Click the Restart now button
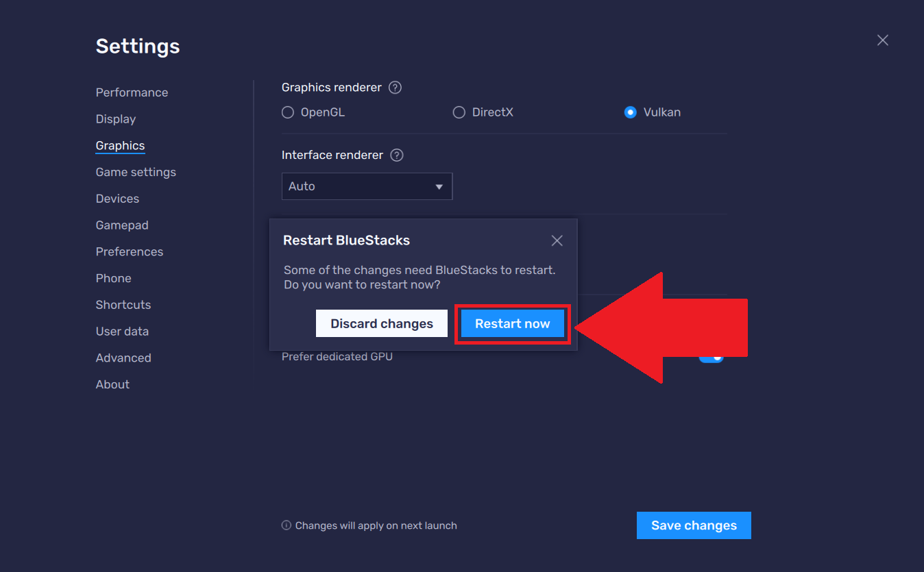This screenshot has height=572, width=924. (x=512, y=324)
